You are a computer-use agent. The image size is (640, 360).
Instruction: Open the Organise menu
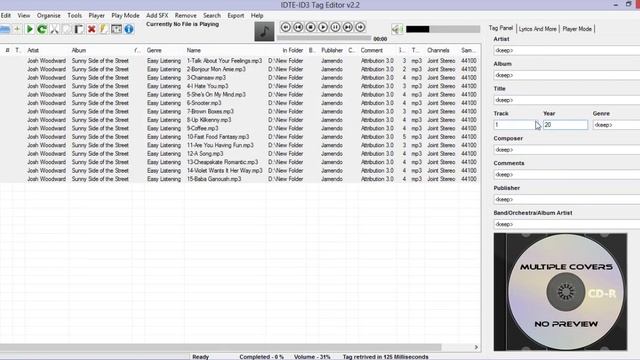(x=49, y=16)
